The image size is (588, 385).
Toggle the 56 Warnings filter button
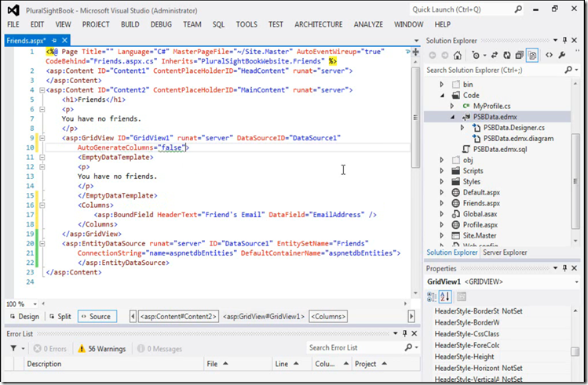click(101, 349)
